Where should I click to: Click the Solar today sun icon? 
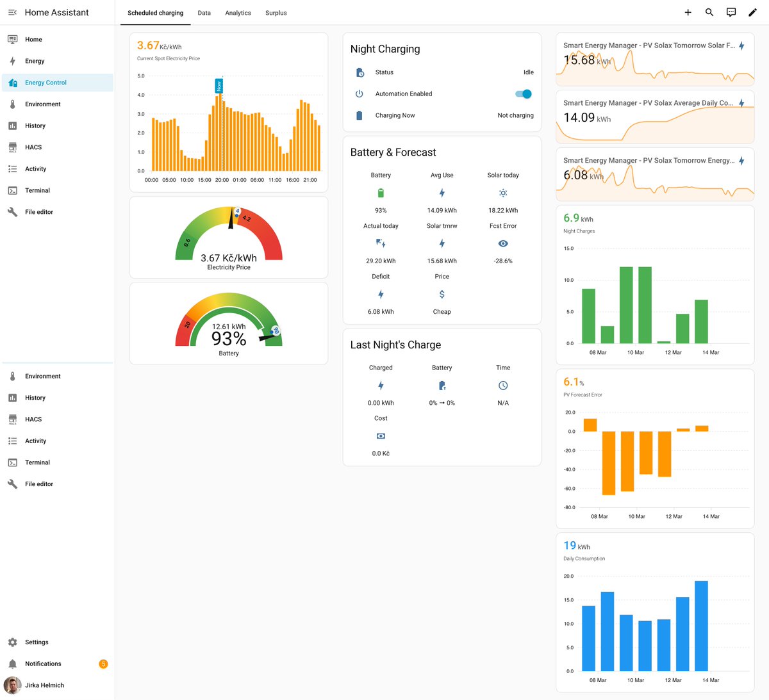coord(503,193)
